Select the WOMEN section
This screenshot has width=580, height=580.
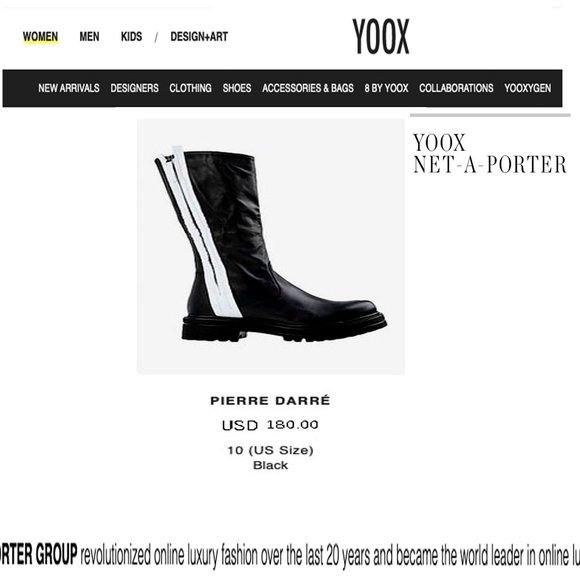40,37
